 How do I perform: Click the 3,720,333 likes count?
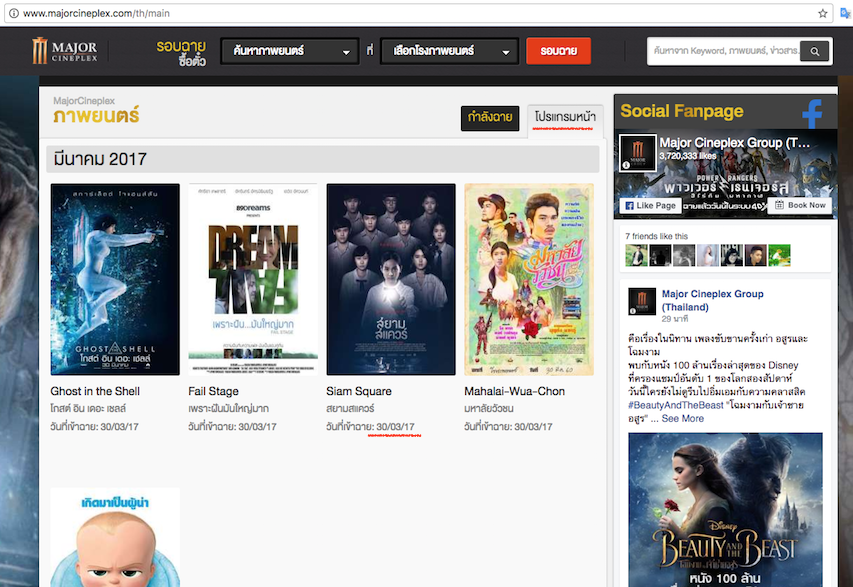[x=688, y=156]
